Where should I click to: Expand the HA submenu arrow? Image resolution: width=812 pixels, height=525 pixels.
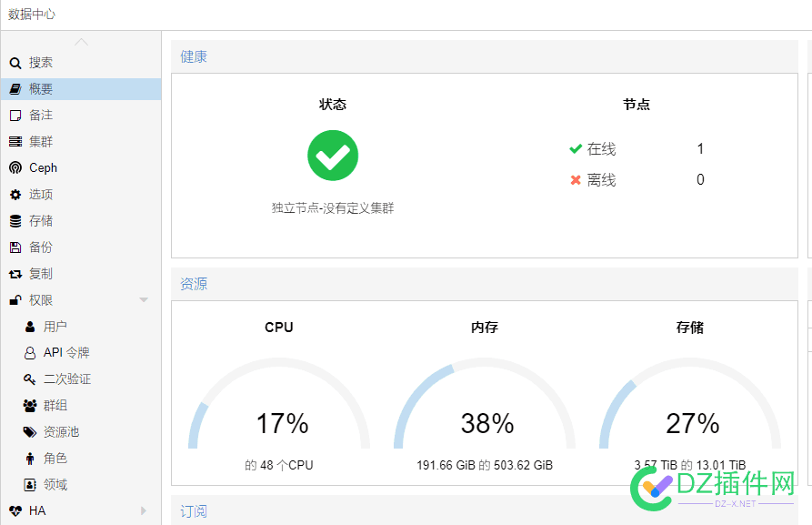coord(144,511)
